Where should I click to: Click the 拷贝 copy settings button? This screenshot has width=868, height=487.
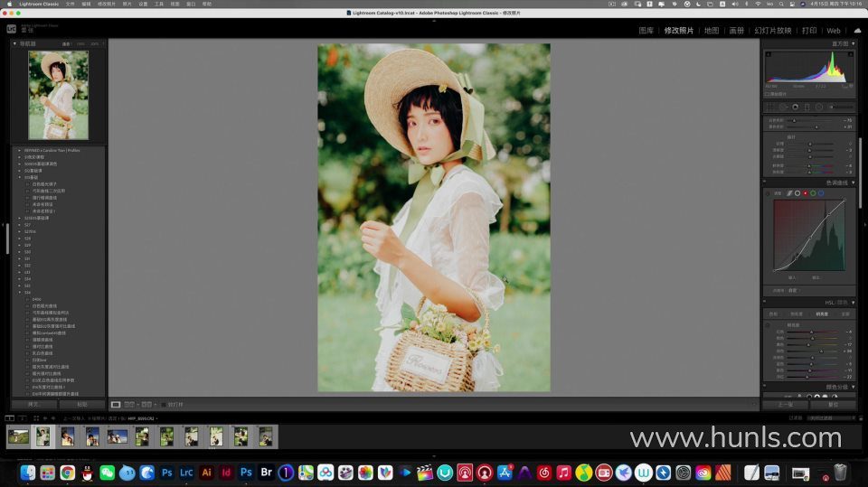[x=33, y=405]
